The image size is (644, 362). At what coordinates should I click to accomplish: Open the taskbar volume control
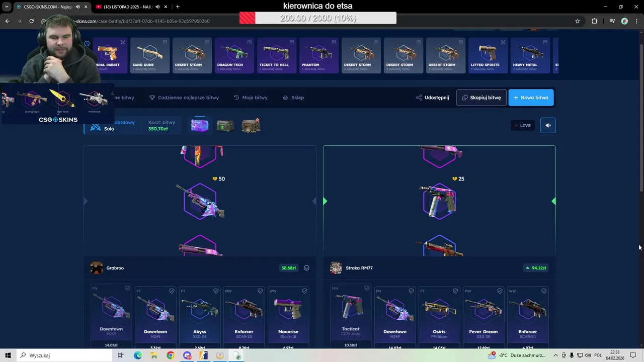point(588,355)
